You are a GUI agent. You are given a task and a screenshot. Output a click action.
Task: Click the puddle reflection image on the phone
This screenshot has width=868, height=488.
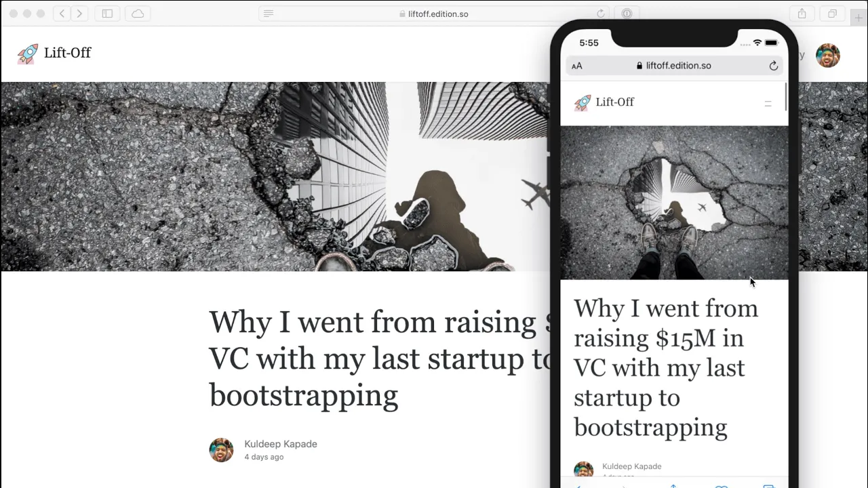point(674,203)
